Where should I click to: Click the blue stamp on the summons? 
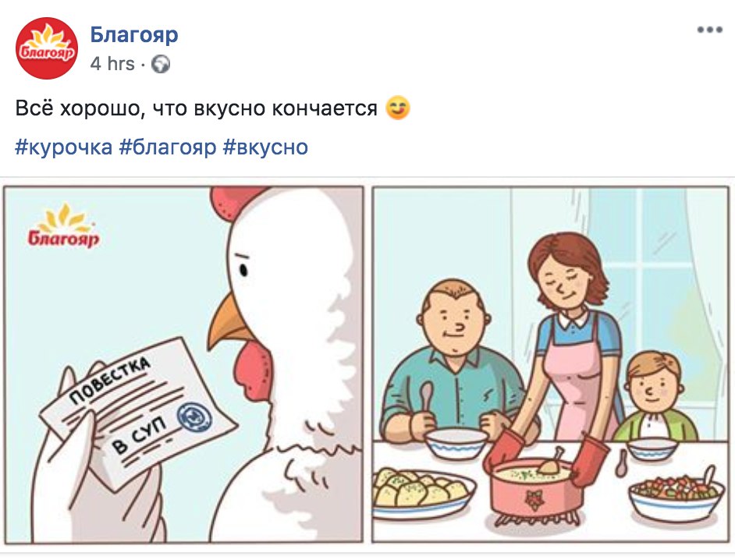click(194, 417)
